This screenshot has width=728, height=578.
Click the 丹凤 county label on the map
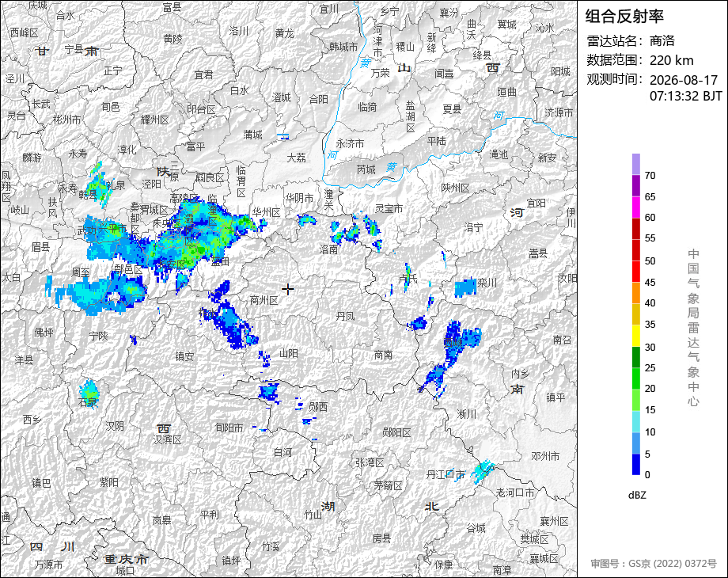point(346,317)
